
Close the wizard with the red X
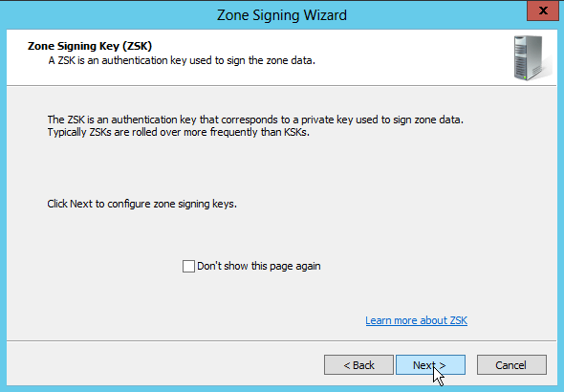(543, 11)
